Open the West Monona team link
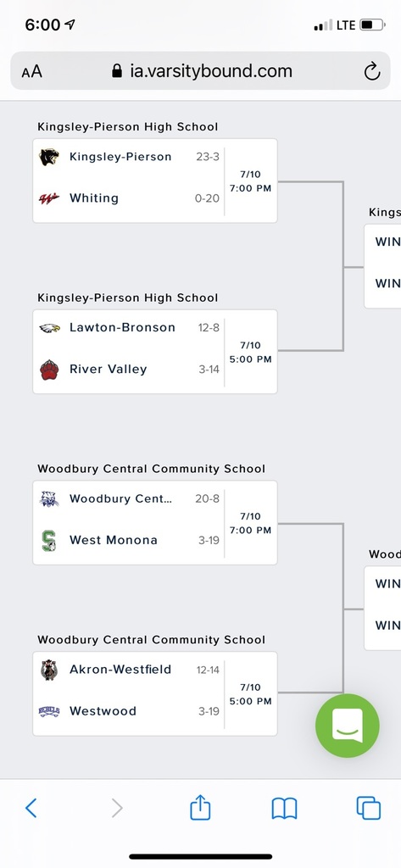 [114, 540]
